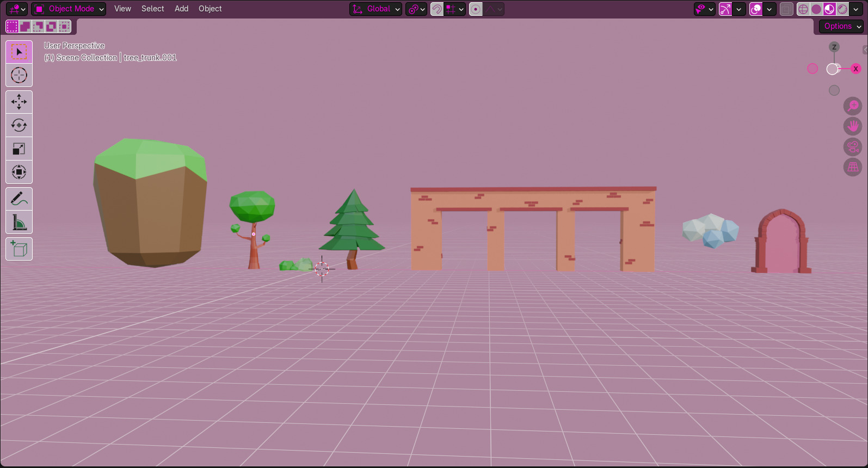
Task: Choose the Subtract selection mode
Action: pos(38,26)
